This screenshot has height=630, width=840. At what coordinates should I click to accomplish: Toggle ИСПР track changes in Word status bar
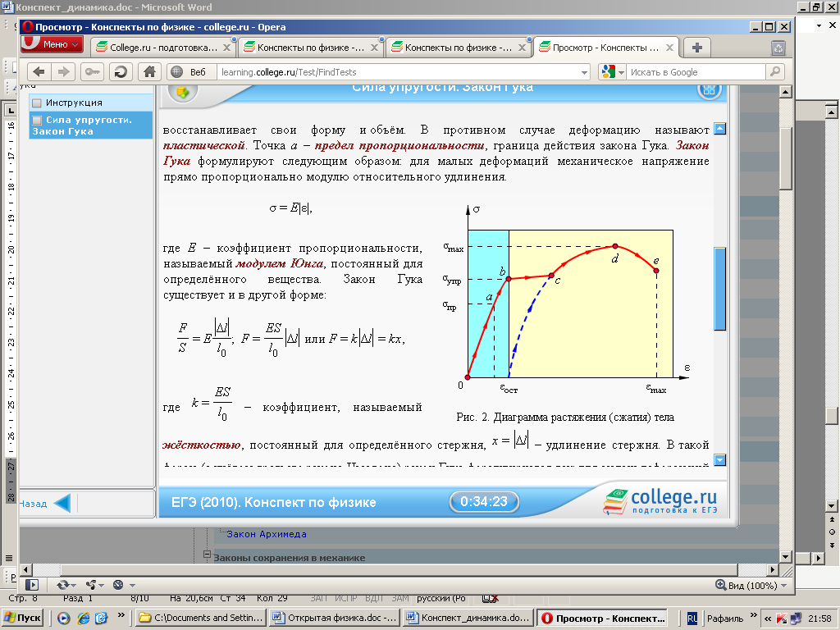click(x=346, y=598)
